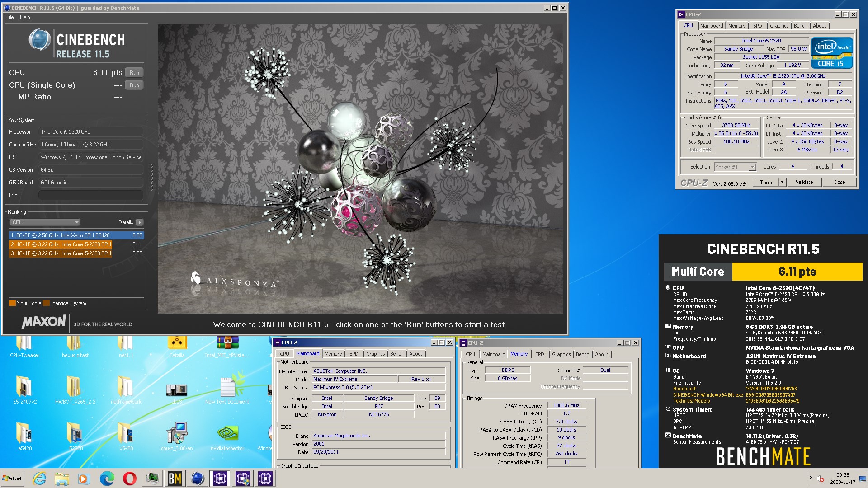
Task: Click the Bench.cof link in BenchMate panel
Action: coord(684,389)
